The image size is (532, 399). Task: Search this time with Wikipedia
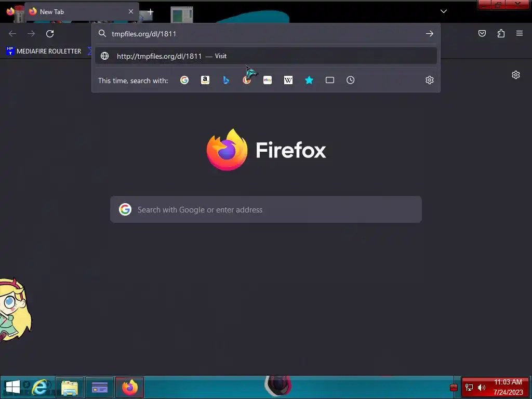point(288,80)
